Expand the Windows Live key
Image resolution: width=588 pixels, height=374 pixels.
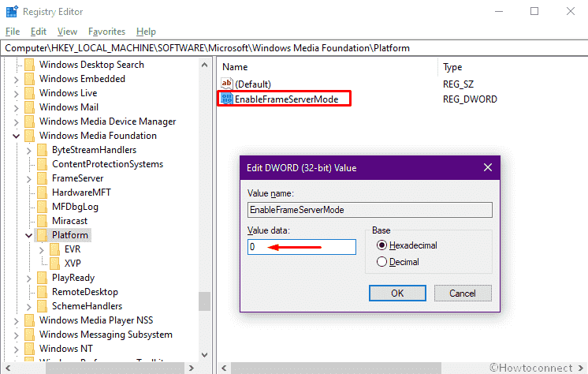tap(16, 94)
